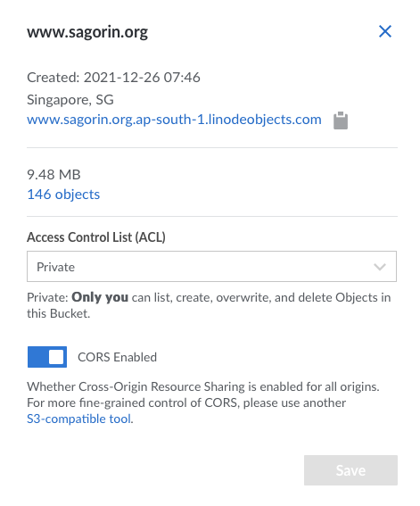The image size is (420, 506).
Task: Click the Access Control List (ACL) label
Action: click(x=96, y=237)
